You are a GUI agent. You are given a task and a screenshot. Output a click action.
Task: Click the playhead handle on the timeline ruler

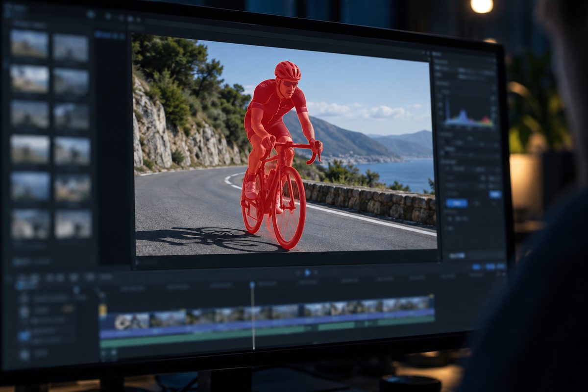pos(252,285)
